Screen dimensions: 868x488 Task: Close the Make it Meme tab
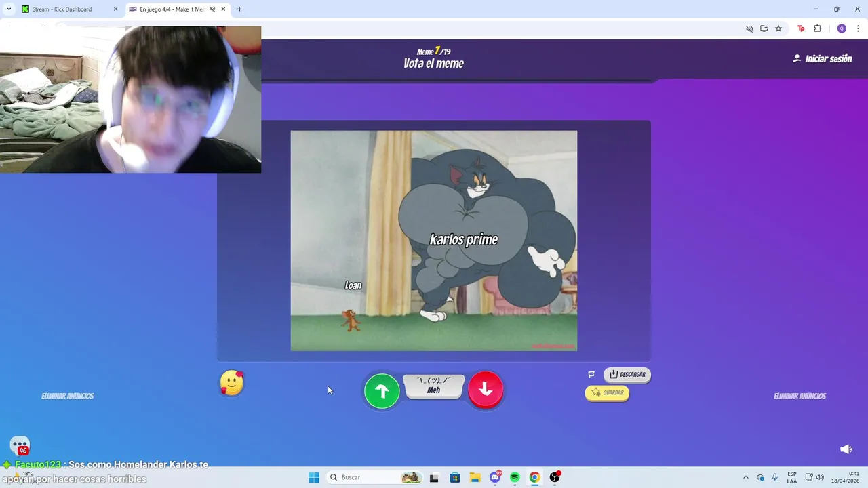point(223,9)
